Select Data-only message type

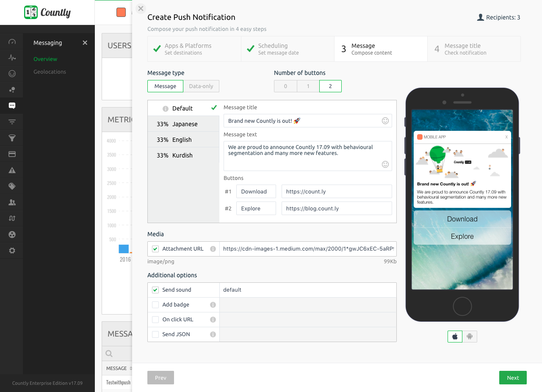201,86
